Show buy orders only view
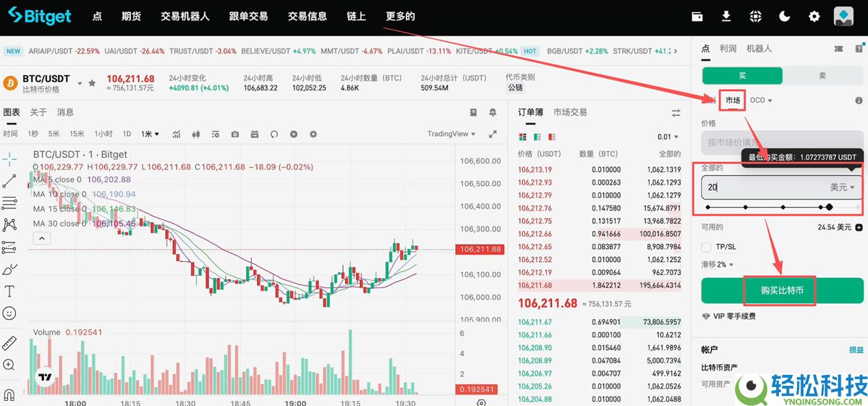The height and width of the screenshot is (406, 868). pyautogui.click(x=537, y=137)
